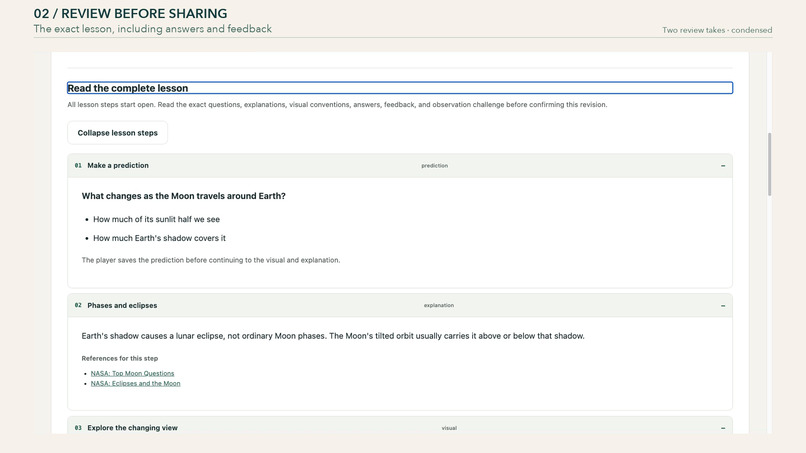The width and height of the screenshot is (806, 453).
Task: Click the Earth's shadow explanation sentence
Action: 333,336
